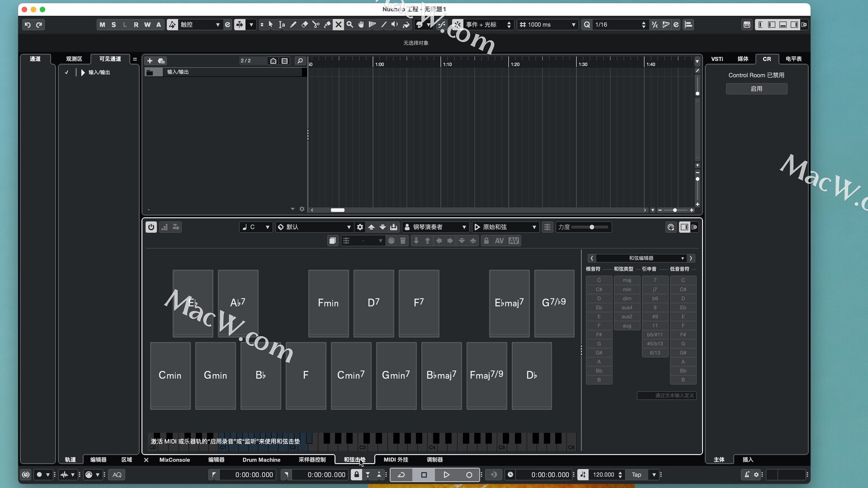Open chord pads settings gear icon

pyautogui.click(x=360, y=227)
